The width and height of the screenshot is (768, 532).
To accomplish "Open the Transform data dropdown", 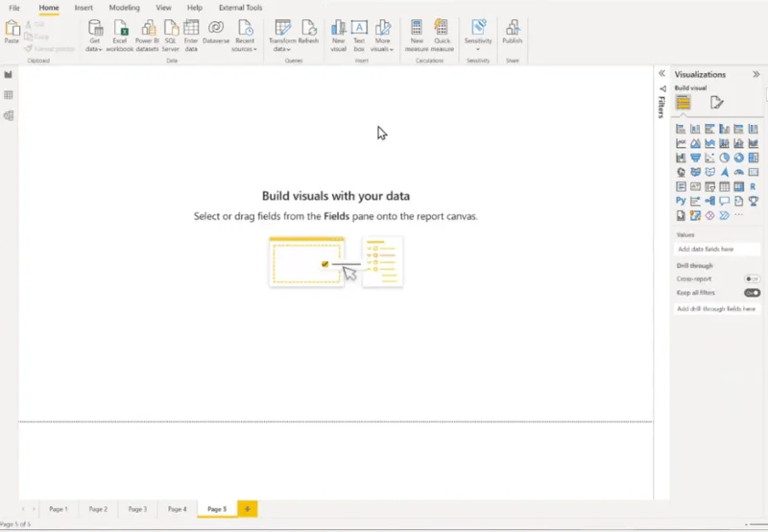I will pos(282,36).
